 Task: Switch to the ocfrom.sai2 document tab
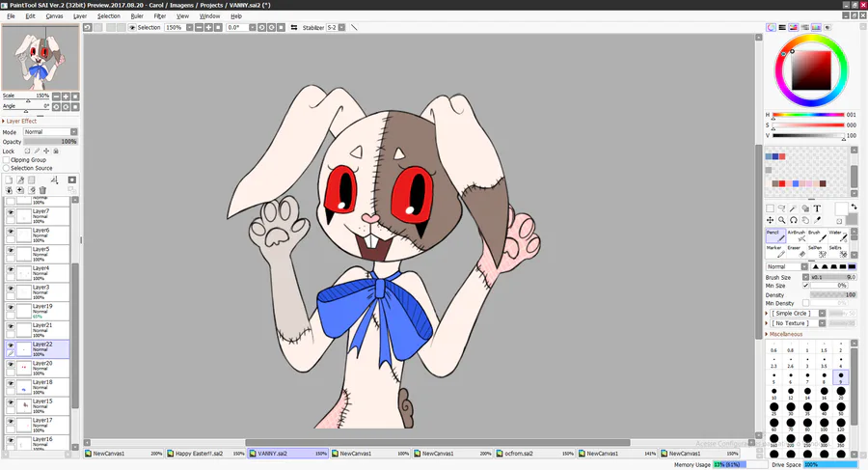pos(534,454)
